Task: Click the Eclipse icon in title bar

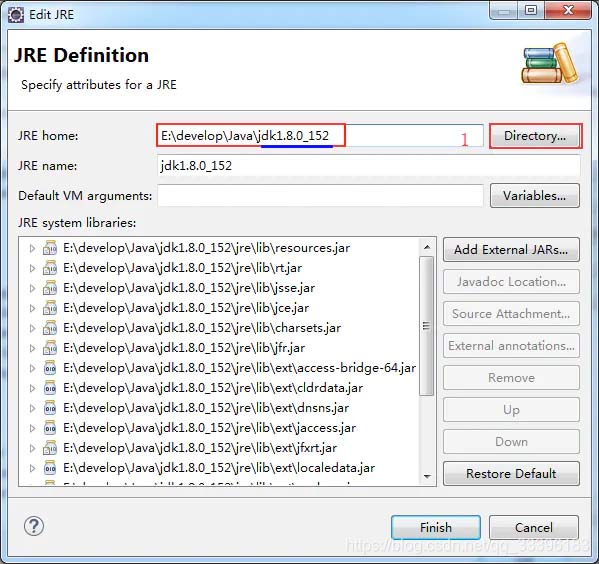Action: click(16, 15)
